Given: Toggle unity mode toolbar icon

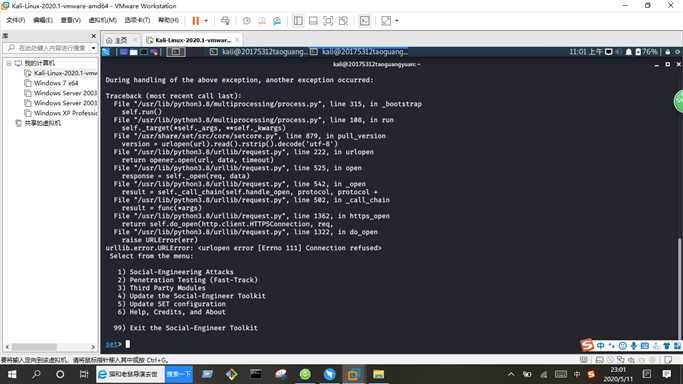Looking at the screenshot, I should pyautogui.click(x=343, y=20).
